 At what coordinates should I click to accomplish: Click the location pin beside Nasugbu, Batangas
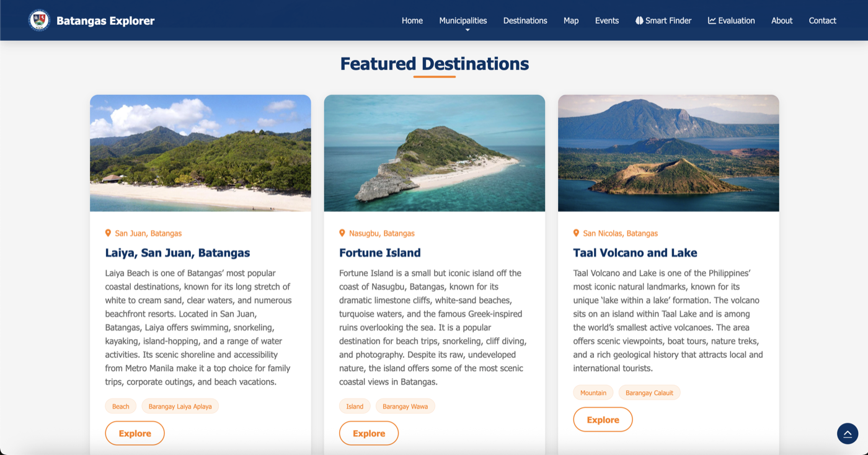pos(342,233)
